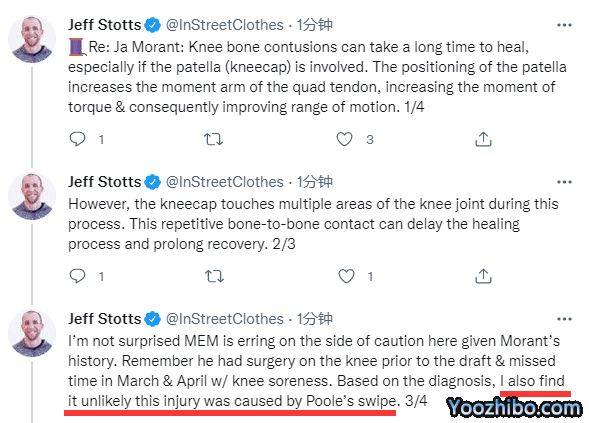Open the third tweet about MEM caution

pos(316,371)
